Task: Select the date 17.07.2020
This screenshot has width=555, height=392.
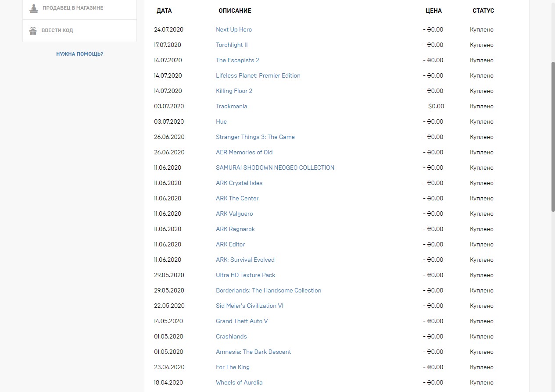Action: coord(168,45)
